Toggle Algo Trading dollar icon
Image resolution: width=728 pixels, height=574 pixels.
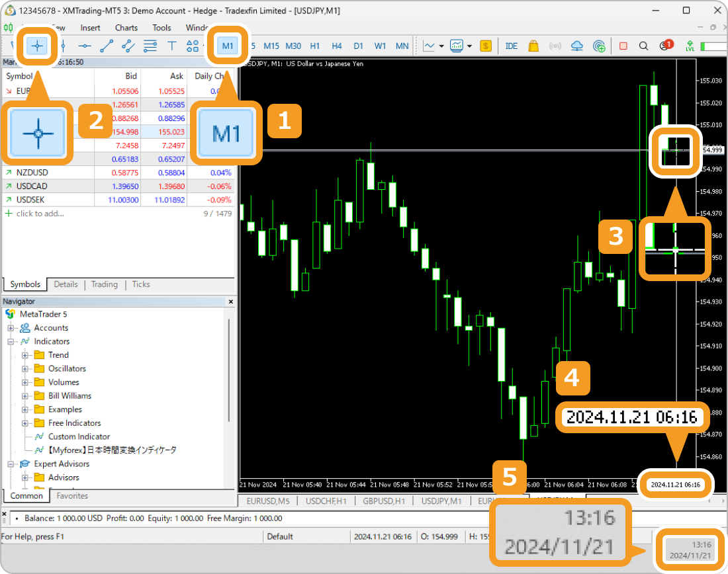coord(486,46)
